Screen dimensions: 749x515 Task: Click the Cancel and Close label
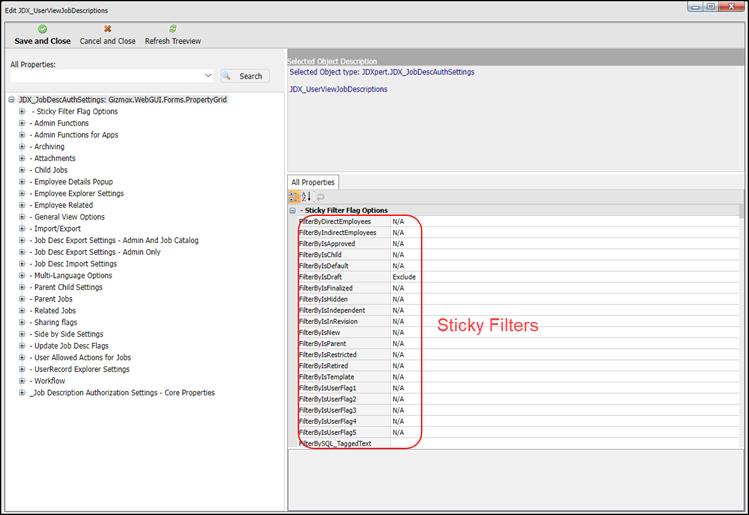click(x=107, y=41)
